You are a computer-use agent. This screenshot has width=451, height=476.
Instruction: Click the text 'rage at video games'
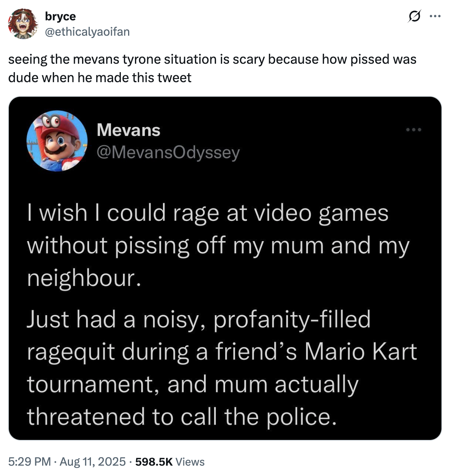[x=281, y=213]
